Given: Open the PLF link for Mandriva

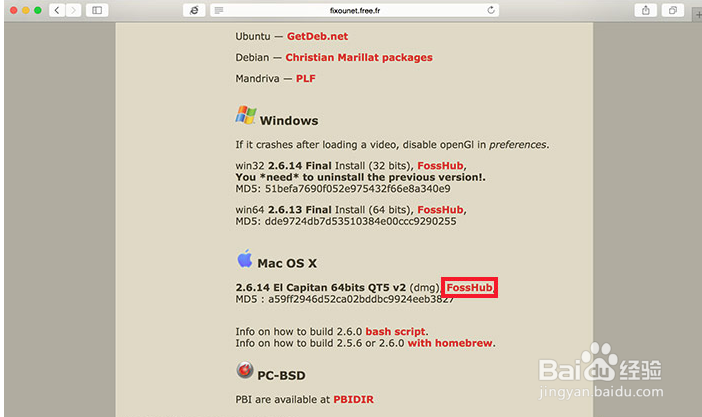Looking at the screenshot, I should 306,78.
